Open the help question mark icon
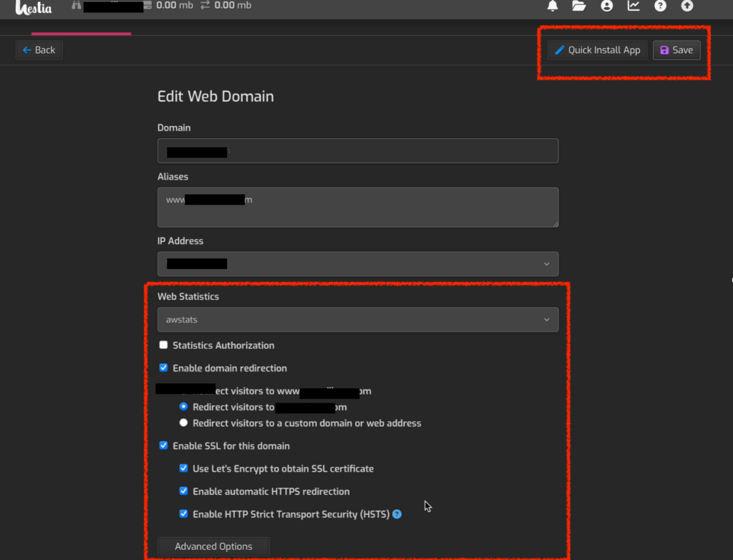 [660, 6]
